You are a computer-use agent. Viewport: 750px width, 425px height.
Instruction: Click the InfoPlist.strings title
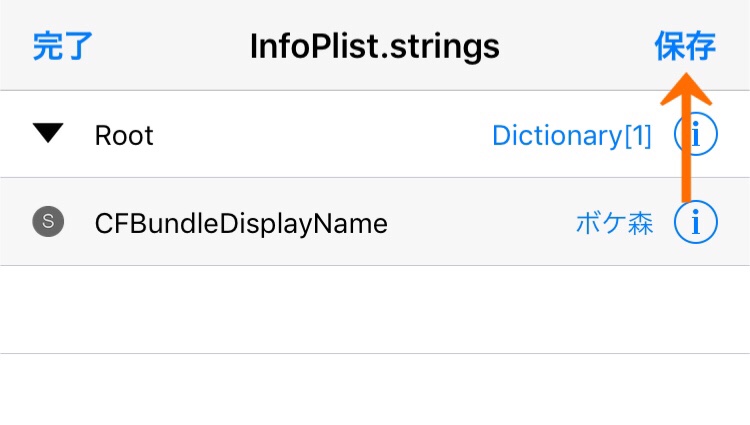375,47
